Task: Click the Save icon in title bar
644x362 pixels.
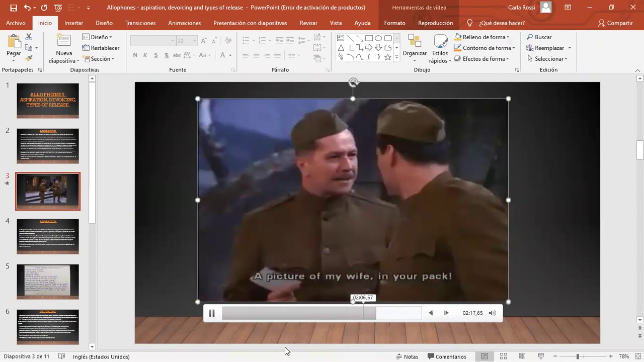Action: pos(14,8)
